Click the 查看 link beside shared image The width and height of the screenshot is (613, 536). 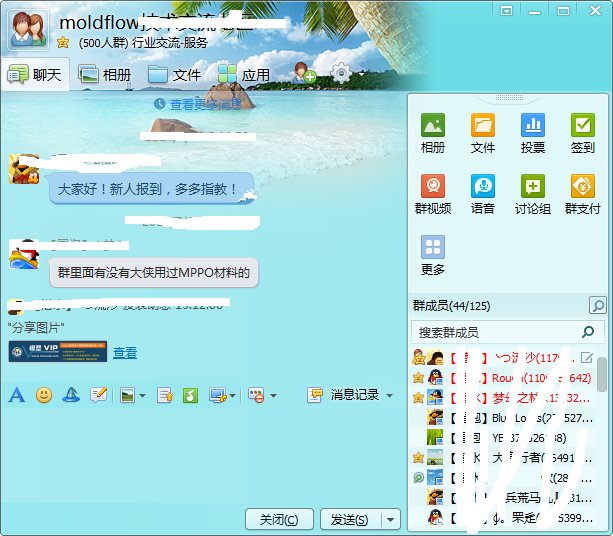125,353
